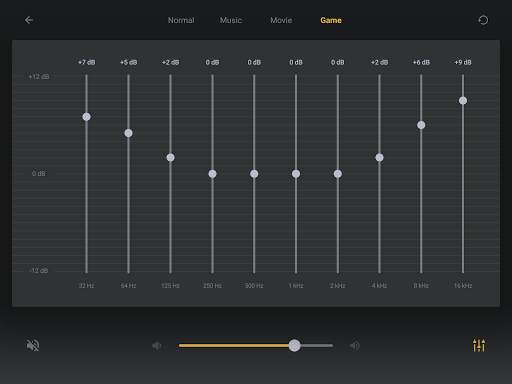
Task: Click the +7 dB value label
Action: [x=87, y=62]
